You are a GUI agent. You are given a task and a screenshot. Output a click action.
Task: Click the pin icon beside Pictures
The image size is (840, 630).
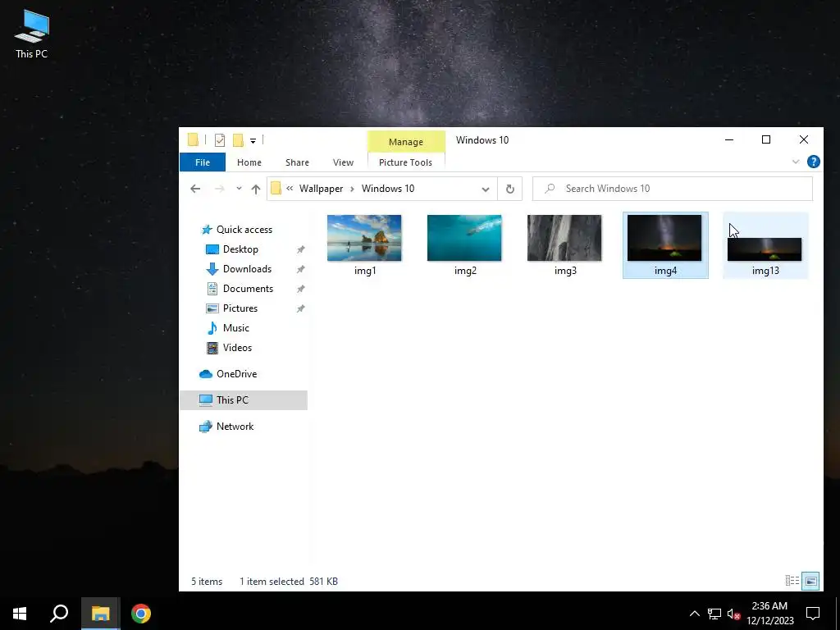[x=300, y=309]
